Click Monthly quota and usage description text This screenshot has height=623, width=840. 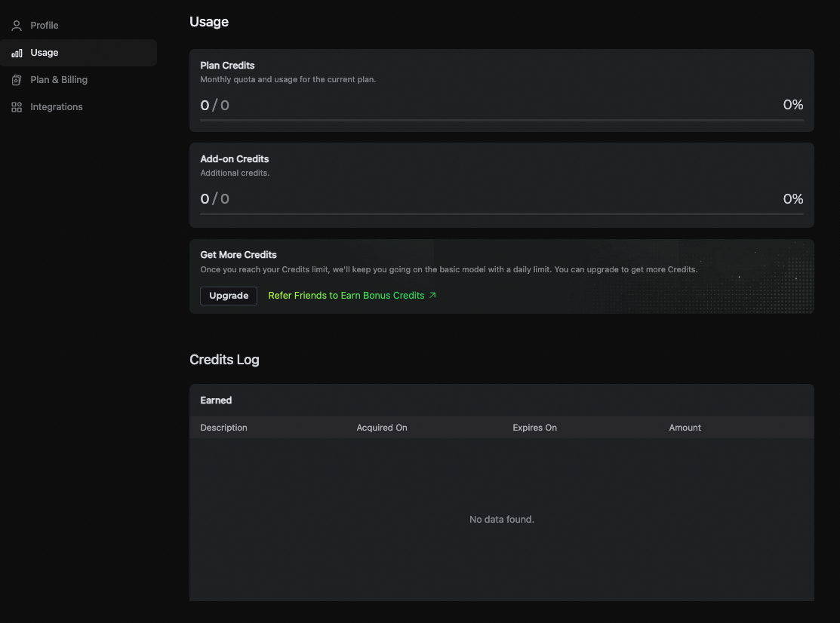click(x=288, y=79)
